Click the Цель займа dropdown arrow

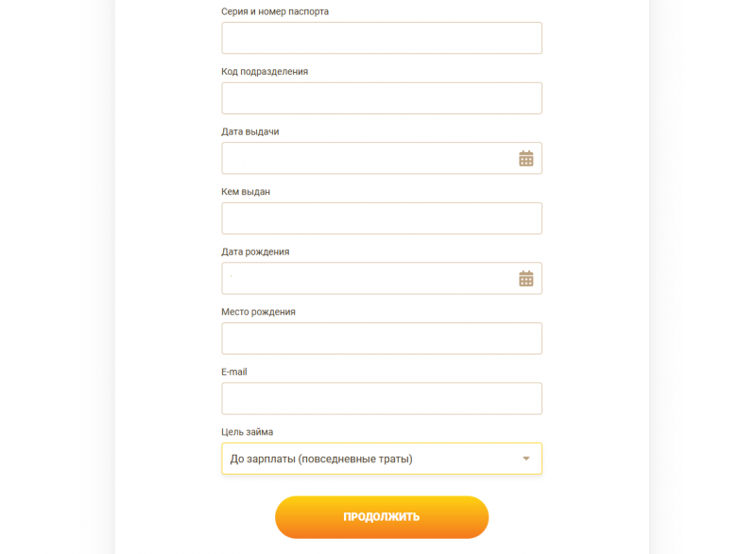tap(526, 459)
